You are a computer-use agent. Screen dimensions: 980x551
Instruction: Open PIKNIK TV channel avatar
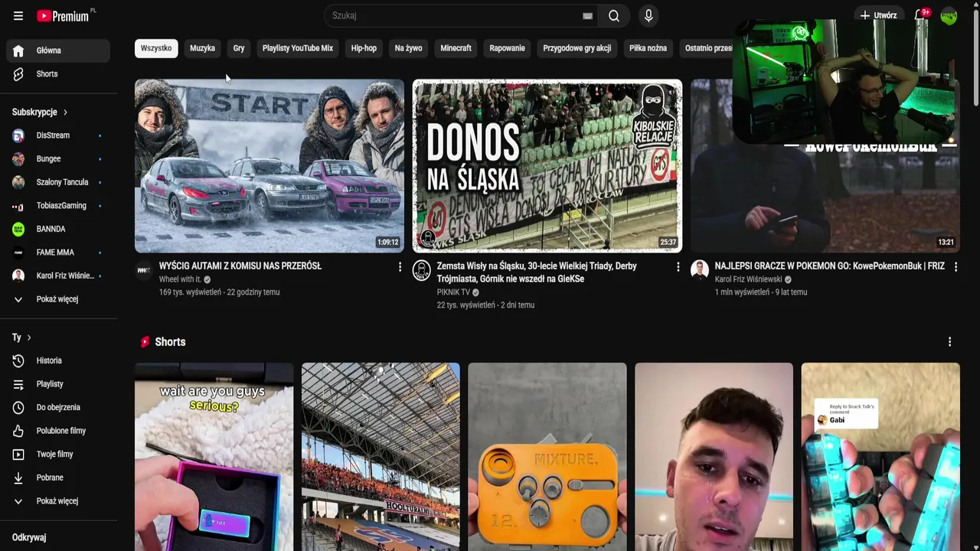422,270
